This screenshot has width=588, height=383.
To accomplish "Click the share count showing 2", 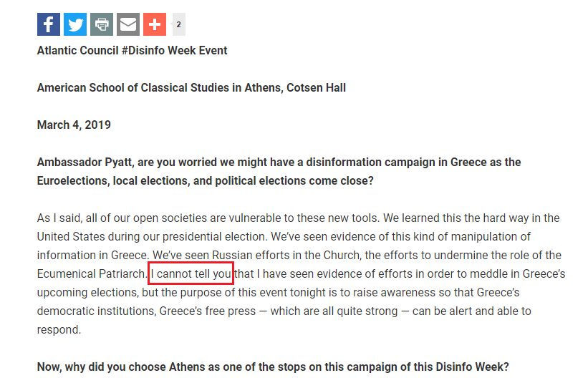I will pyautogui.click(x=178, y=24).
